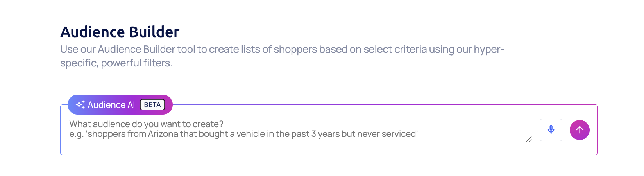Viewport: 644px width, 176px height.
Task: Click the example prompt placeholder text
Action: point(243,134)
